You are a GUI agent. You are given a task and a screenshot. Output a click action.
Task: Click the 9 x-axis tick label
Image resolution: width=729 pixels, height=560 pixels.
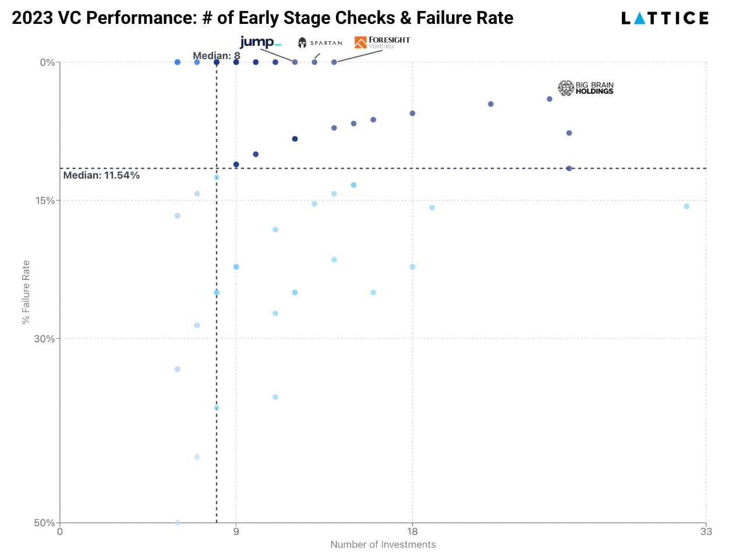(236, 531)
